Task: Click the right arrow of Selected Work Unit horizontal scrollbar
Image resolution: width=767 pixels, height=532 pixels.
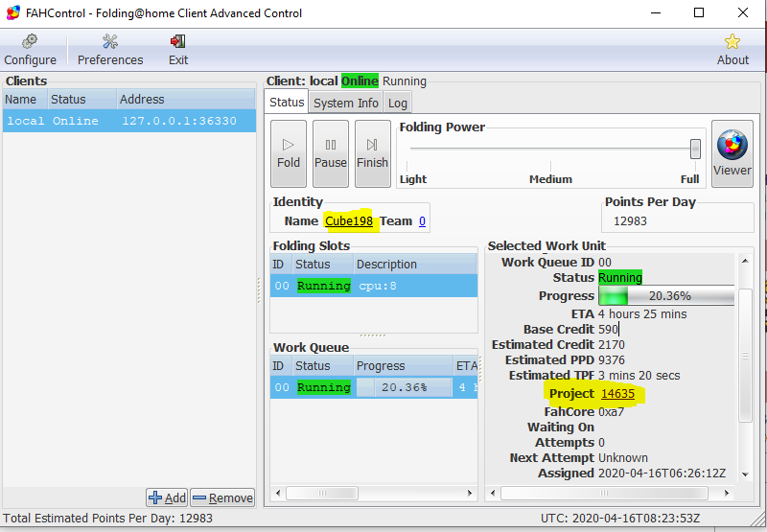Action: tap(727, 493)
